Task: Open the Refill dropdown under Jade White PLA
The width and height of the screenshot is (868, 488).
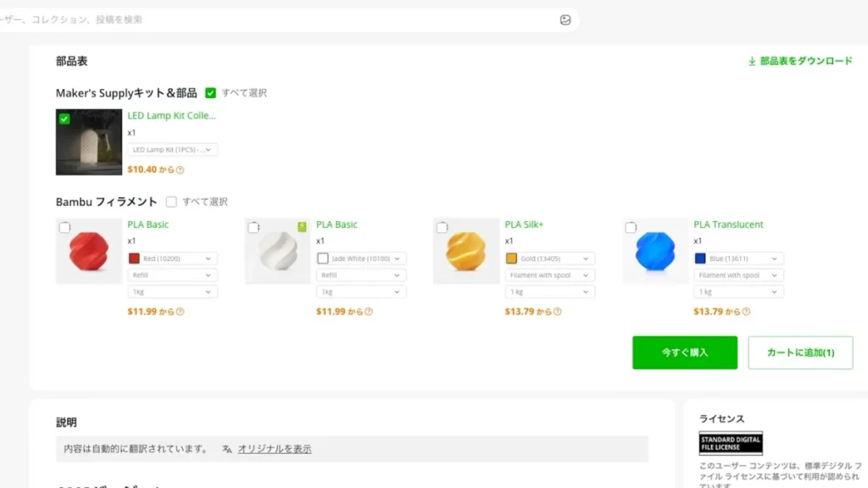Action: 361,275
